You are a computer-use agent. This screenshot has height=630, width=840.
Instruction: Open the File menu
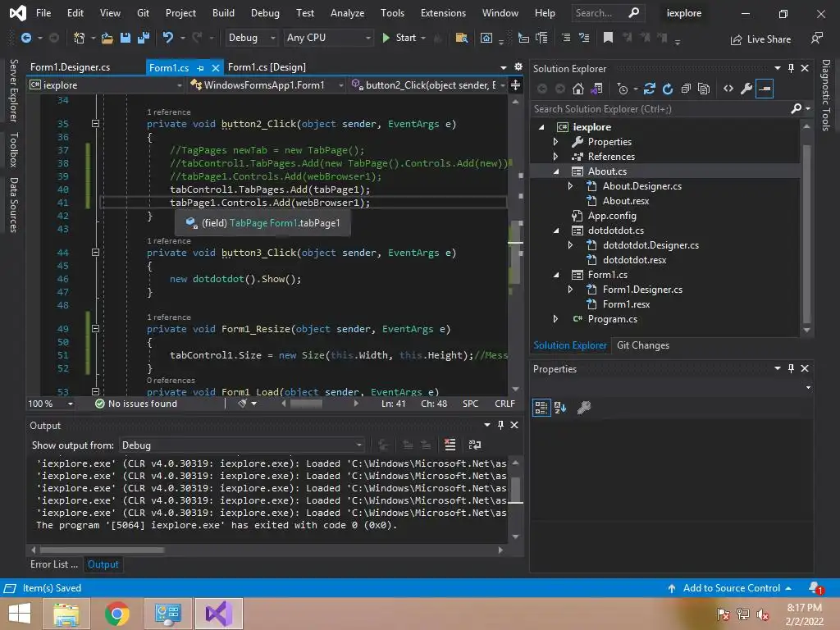coord(43,13)
